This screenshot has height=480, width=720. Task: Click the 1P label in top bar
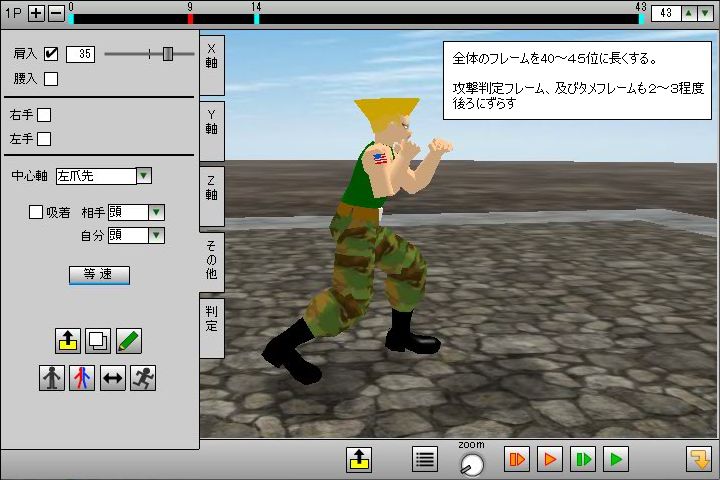[x=13, y=13]
